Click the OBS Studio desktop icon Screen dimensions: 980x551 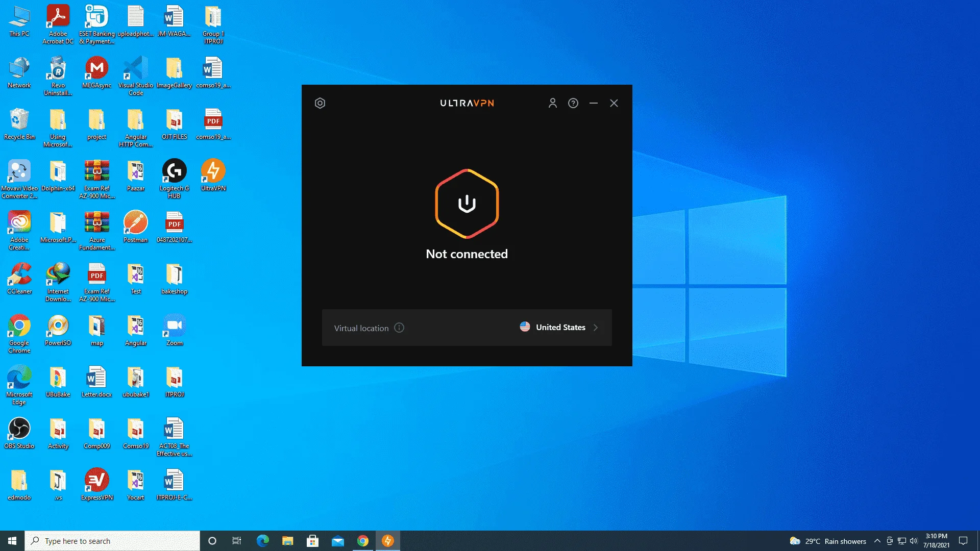point(19,433)
